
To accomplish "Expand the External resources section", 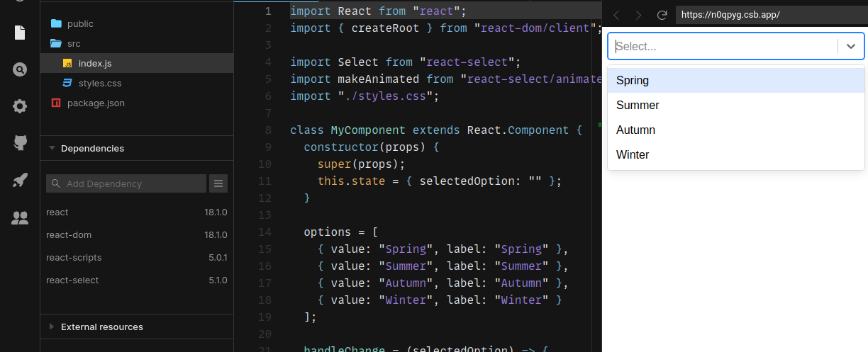I will tap(52, 327).
